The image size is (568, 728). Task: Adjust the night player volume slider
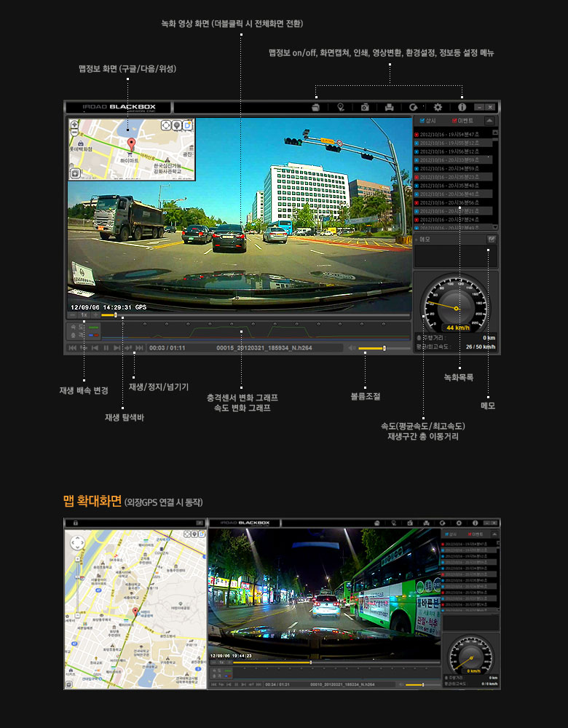coord(422,684)
